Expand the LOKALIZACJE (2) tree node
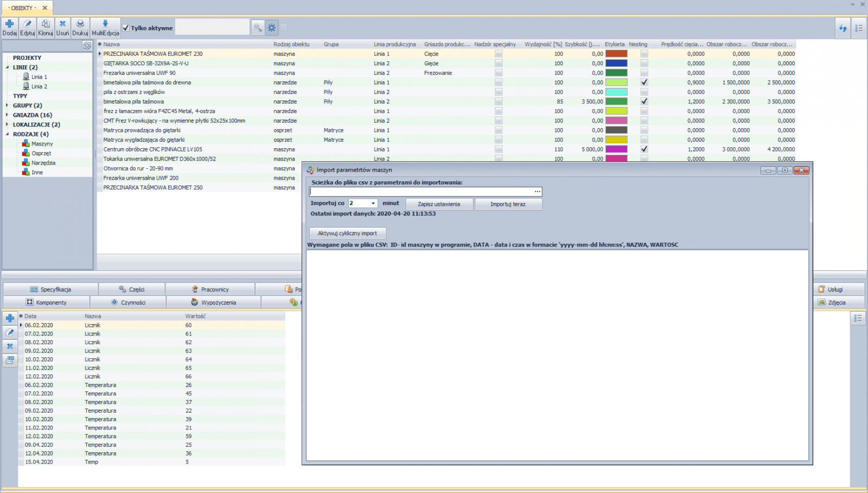 pos(8,124)
